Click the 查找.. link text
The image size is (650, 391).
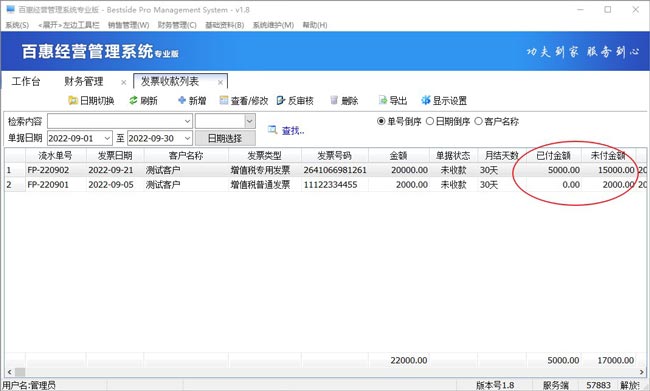coord(293,131)
